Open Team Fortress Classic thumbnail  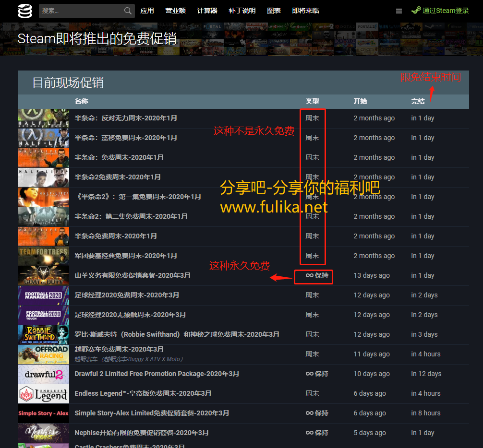pos(43,256)
